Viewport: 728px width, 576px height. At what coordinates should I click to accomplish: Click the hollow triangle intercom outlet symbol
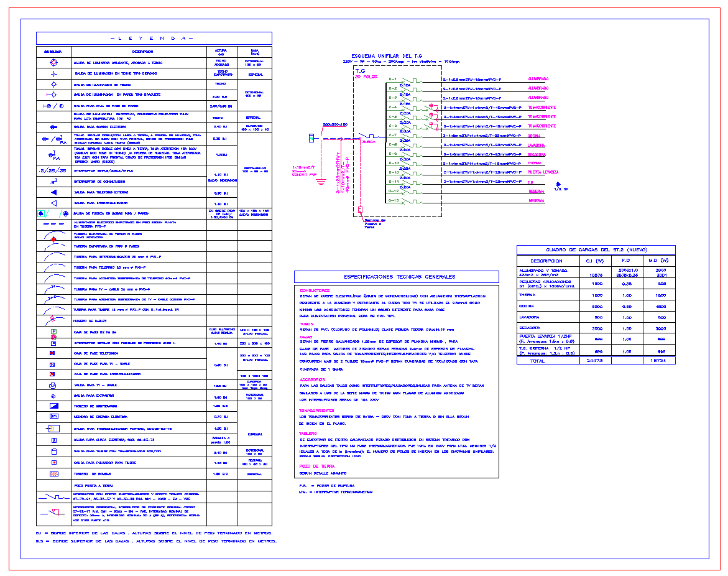tap(53, 203)
